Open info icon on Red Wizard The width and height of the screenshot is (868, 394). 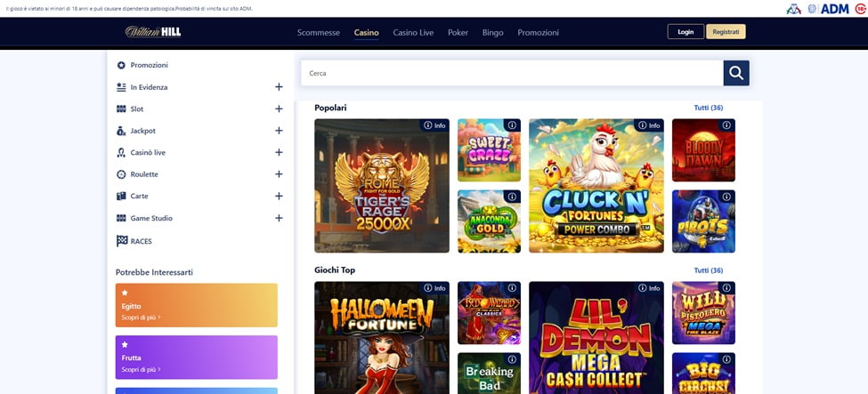[x=512, y=288]
